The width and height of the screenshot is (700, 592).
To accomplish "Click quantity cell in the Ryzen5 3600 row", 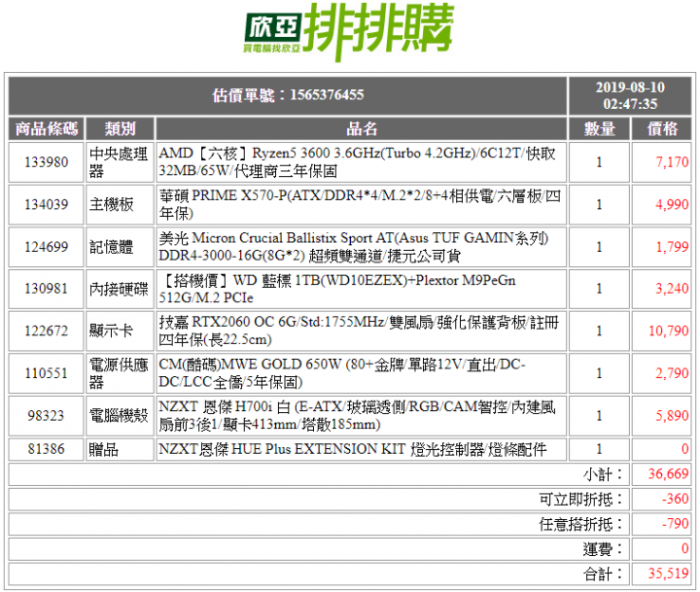I will pos(599,162).
